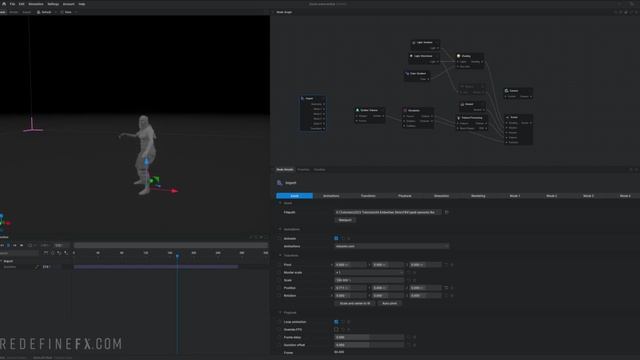The image size is (640, 360).
Task: Toggle the Animate checkbox
Action: click(x=336, y=238)
